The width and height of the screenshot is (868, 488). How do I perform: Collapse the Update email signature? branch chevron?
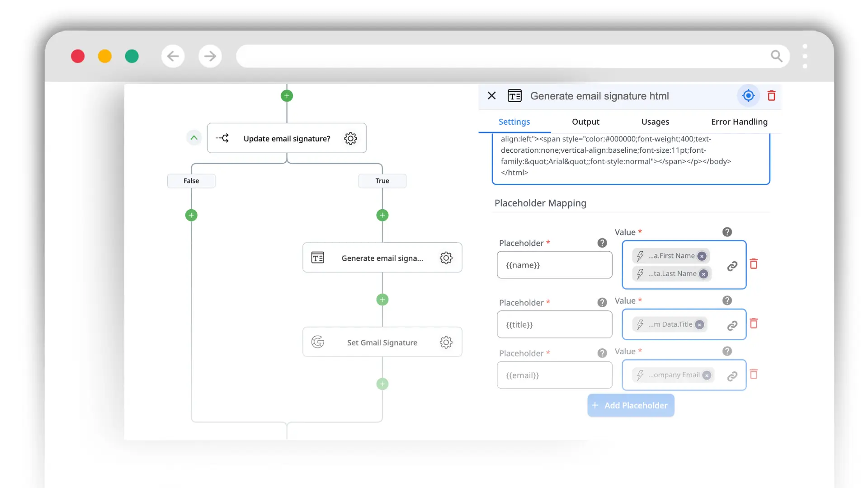(x=194, y=138)
